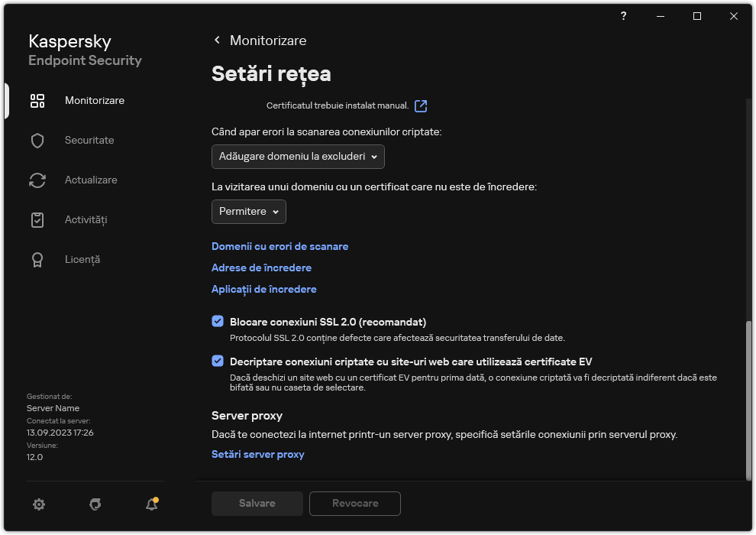This screenshot has height=535, width=756.
Task: Open Actualizare using the refresh icon
Action: click(x=37, y=180)
